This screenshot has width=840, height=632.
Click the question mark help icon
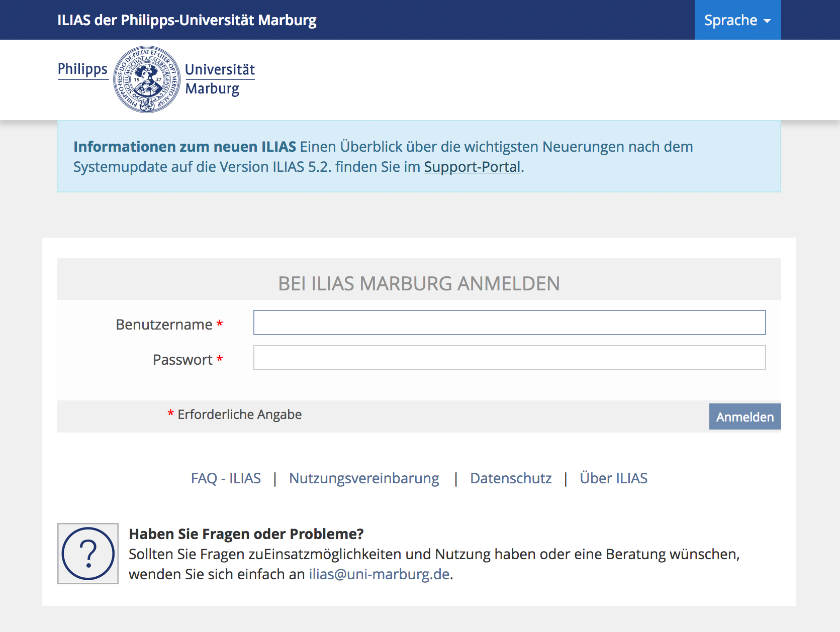click(88, 554)
